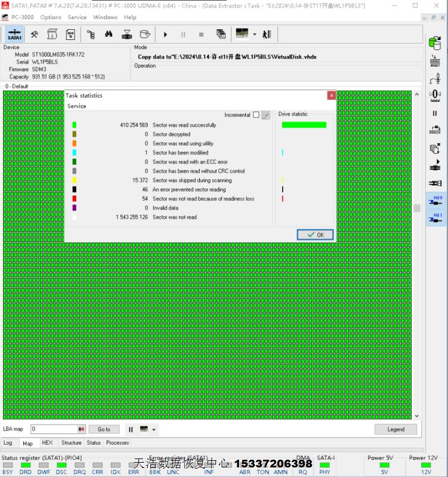Click the SATA1 port selection icon
This screenshot has height=477, width=448.
15,34
